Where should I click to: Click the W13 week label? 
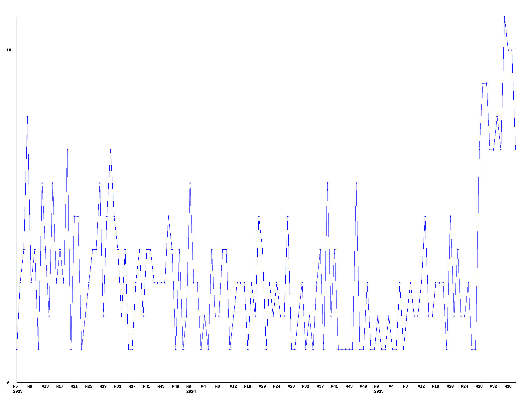click(x=45, y=387)
